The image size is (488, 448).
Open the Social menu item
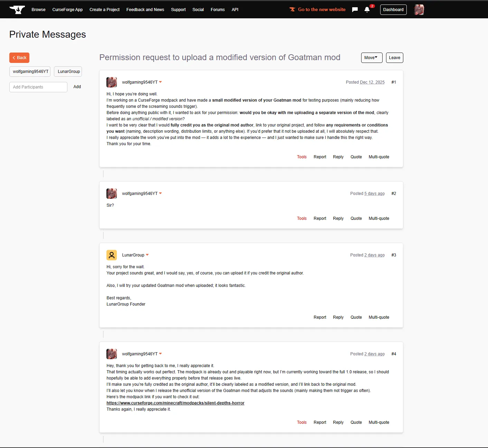coord(198,10)
